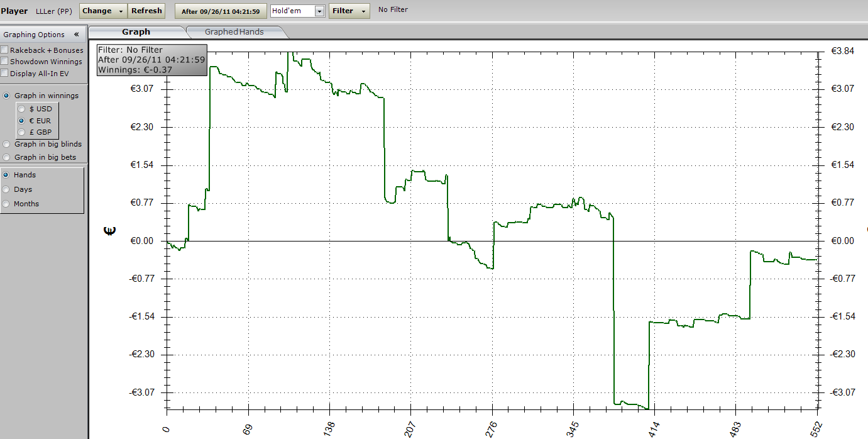Switch to the Graph tab

coord(136,31)
